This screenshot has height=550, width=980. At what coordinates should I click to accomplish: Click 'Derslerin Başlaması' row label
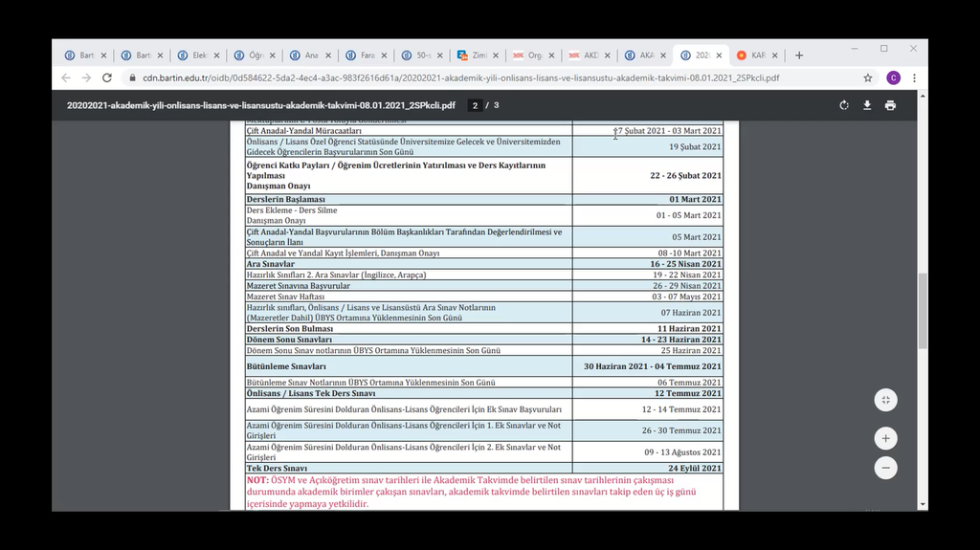[285, 199]
